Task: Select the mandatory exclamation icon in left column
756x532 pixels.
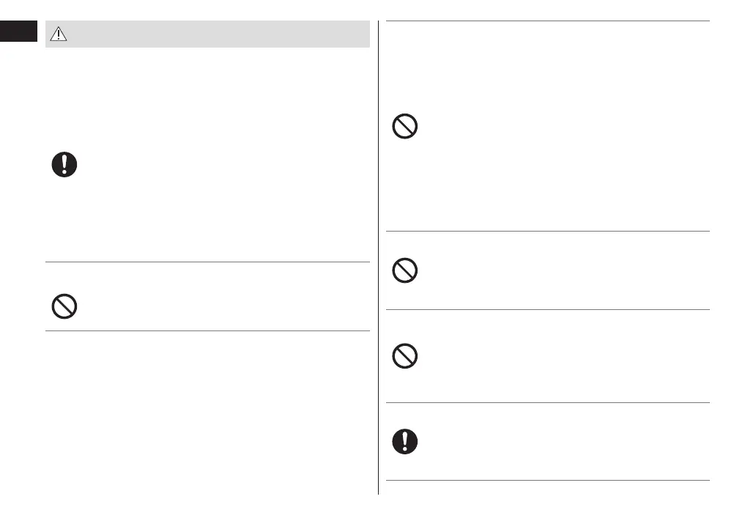Action: pyautogui.click(x=64, y=165)
